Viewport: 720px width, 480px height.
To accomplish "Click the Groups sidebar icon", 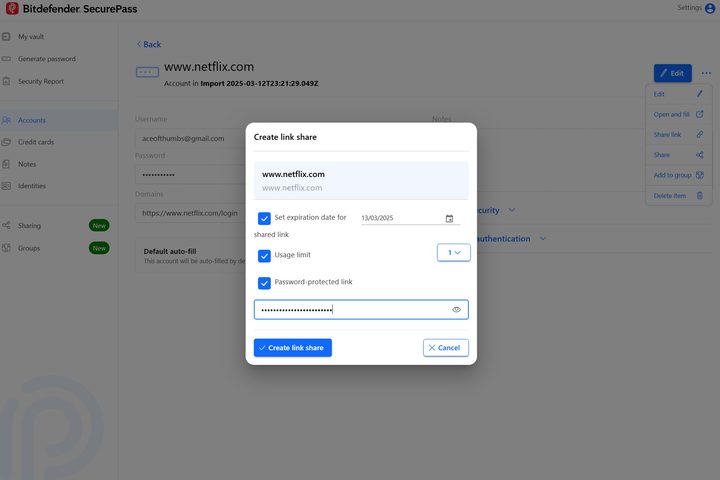I will coord(6,248).
